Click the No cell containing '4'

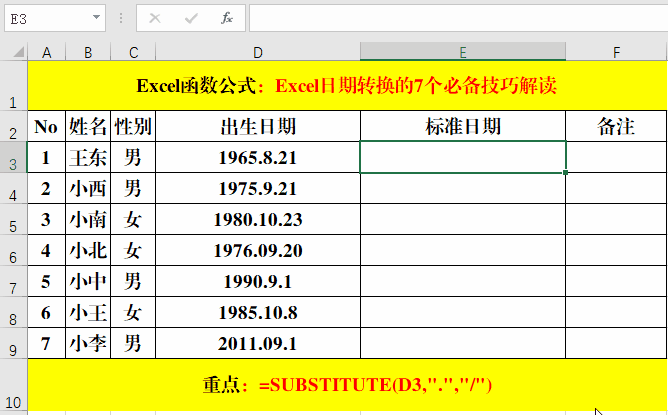tap(46, 251)
